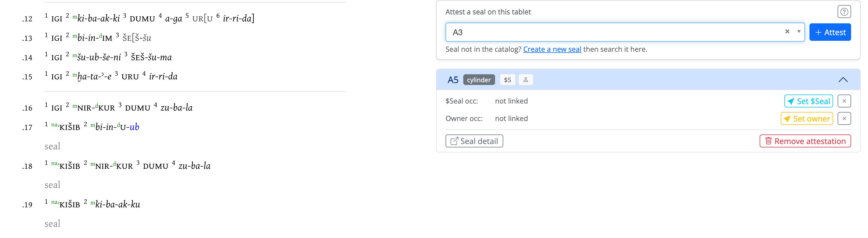Viewport: 868px width, 238px height.
Task: Click the Attest button
Action: pyautogui.click(x=830, y=32)
